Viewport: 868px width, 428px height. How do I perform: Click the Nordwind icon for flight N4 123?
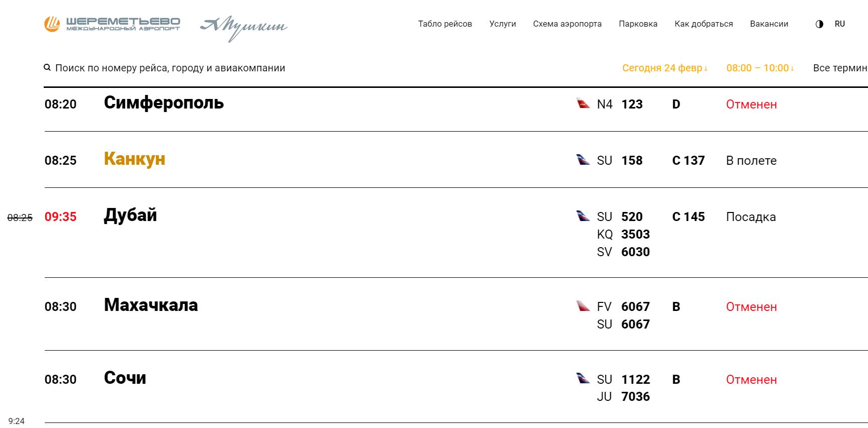click(583, 103)
